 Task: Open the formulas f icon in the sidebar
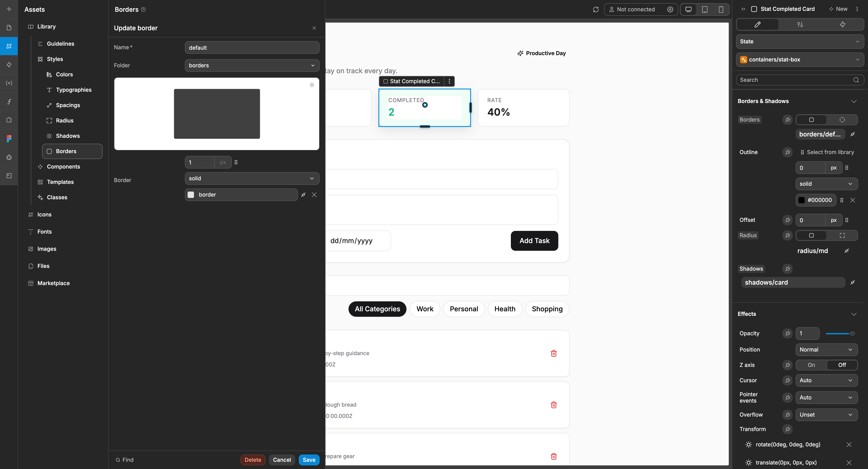coord(9,101)
